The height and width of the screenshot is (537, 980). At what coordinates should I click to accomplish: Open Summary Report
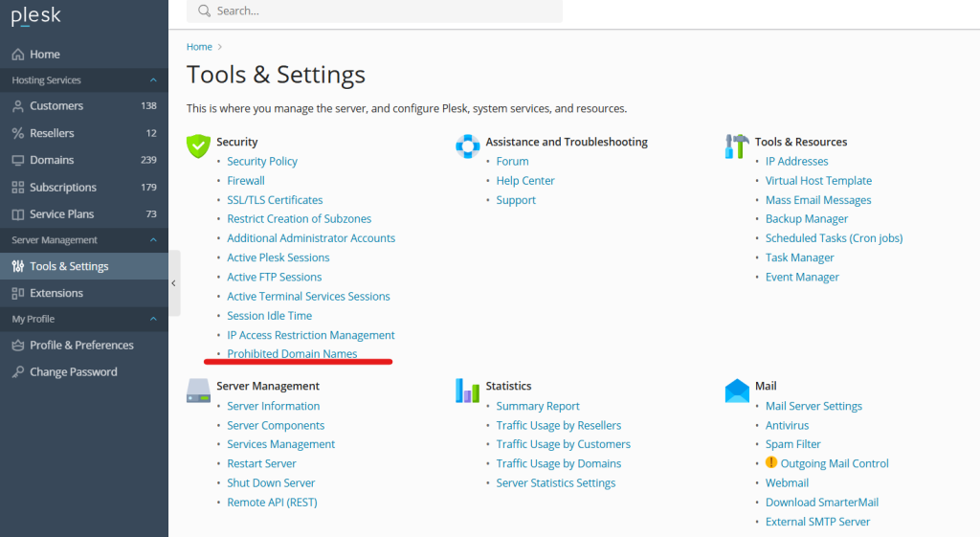tap(538, 407)
